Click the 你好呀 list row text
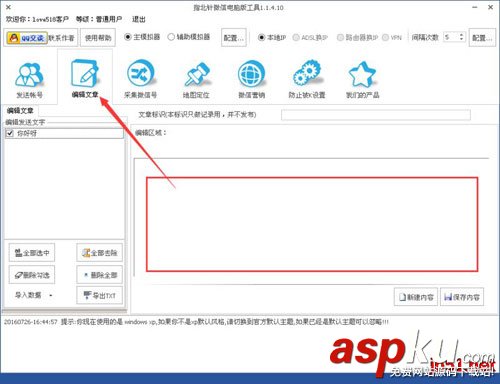Screen dimensions: 500x384 tap(27, 134)
